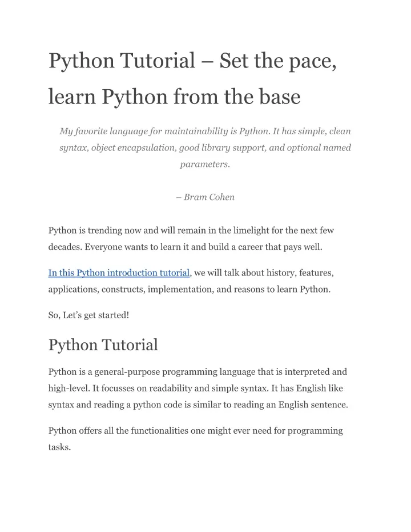The height and width of the screenshot is (532, 411).
Task: Click the sentence 'Everyone wants to learn it'
Action: (203, 247)
